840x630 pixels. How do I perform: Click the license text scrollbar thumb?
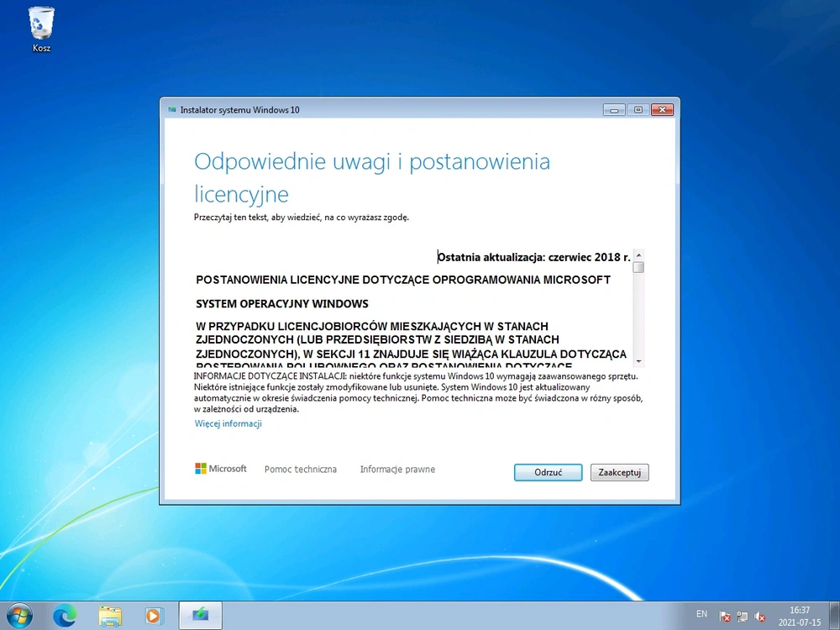[x=638, y=267]
